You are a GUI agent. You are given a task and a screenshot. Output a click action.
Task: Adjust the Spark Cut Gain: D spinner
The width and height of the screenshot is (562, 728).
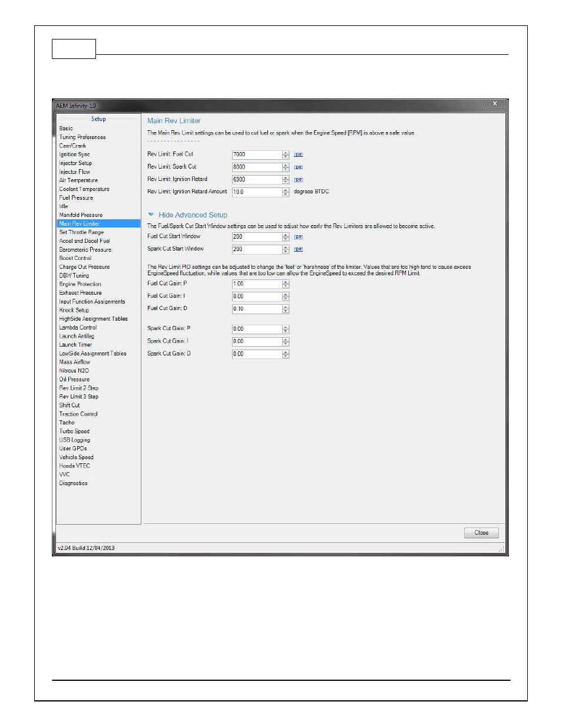[286, 354]
